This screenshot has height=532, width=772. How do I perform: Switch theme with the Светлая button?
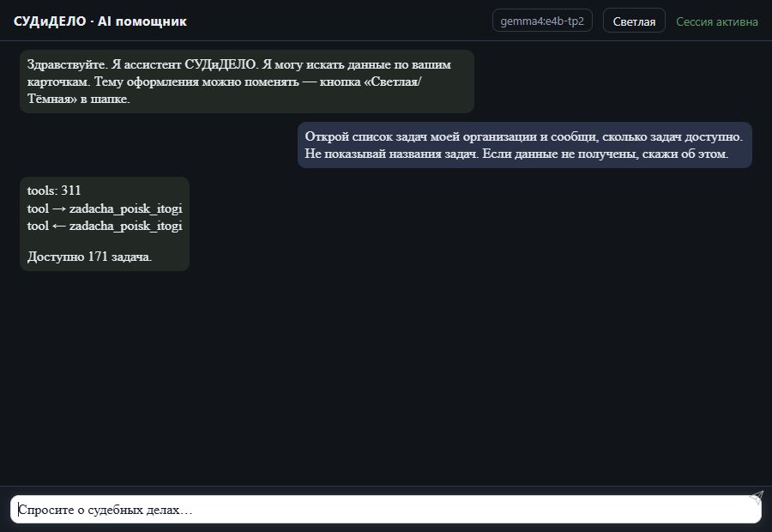(x=634, y=21)
